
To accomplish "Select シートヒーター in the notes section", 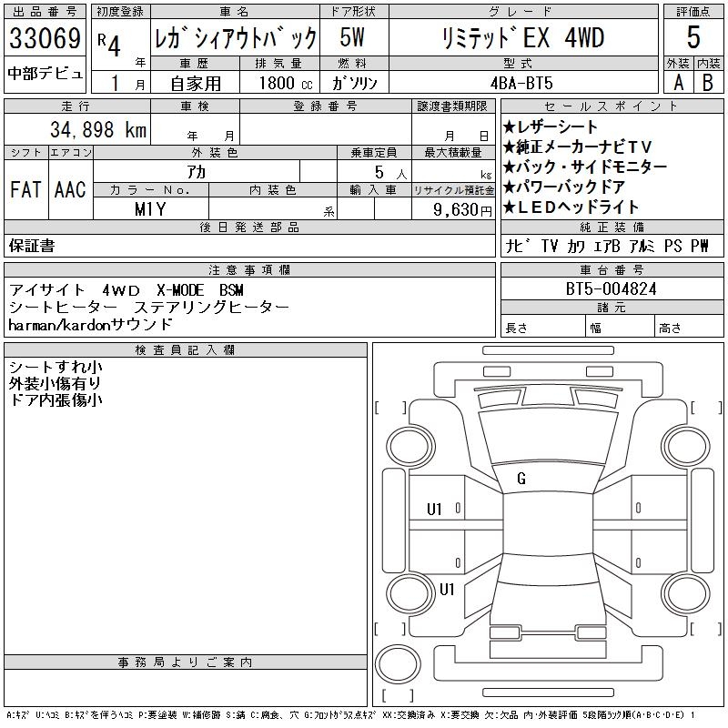I will [63, 308].
